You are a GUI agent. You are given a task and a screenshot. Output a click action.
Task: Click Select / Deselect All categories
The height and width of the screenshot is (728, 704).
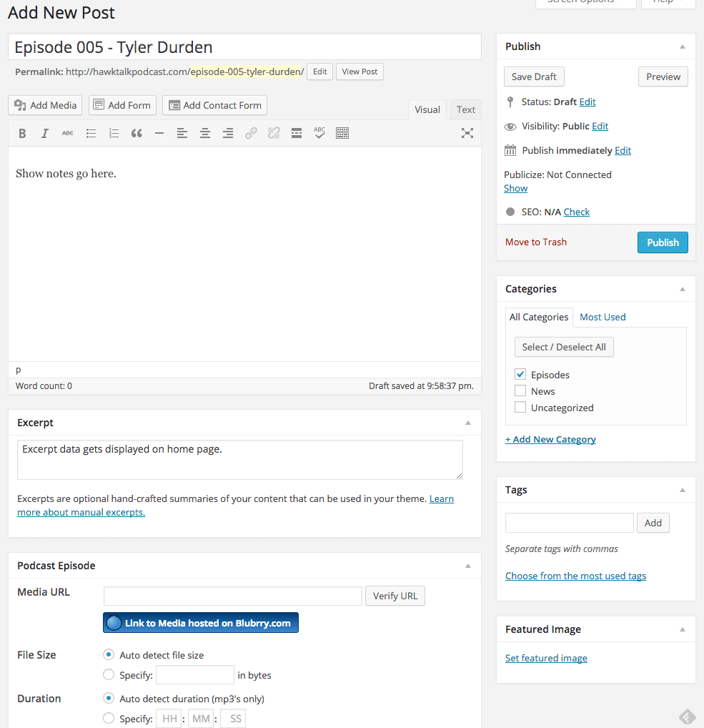[x=564, y=347]
